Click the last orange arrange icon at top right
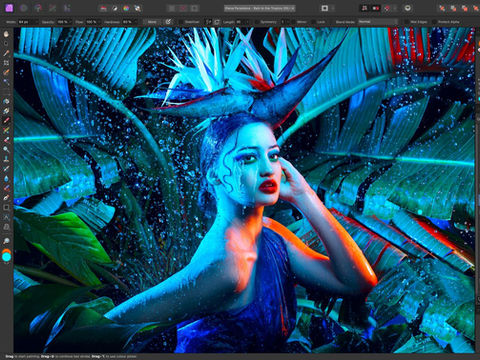Viewport: 480px width, 360px height. (476, 8)
